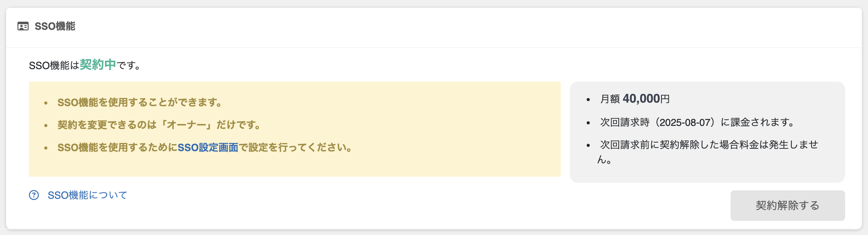This screenshot has height=235, width=868.
Task: Click the green 契約中 status text
Action: point(98,65)
